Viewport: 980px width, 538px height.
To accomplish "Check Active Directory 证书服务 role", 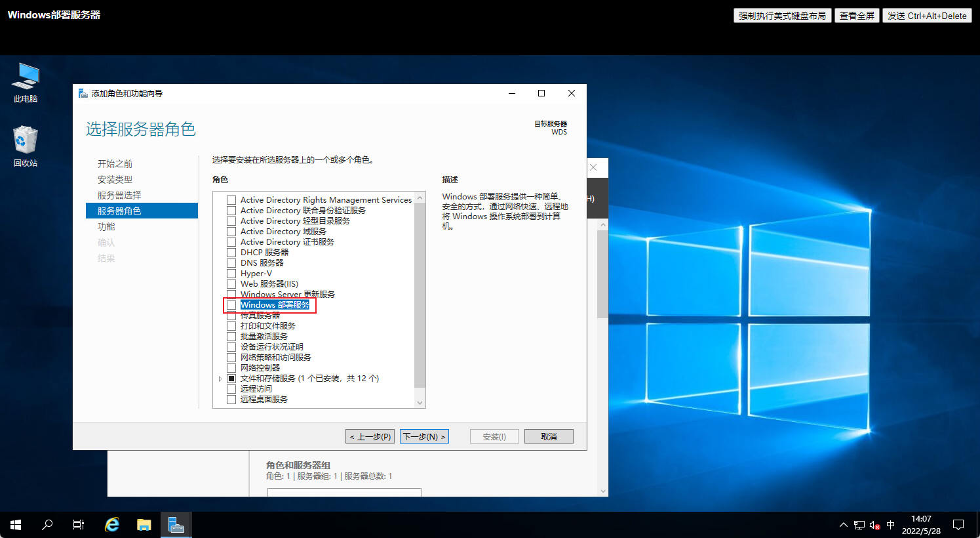I will click(x=231, y=242).
